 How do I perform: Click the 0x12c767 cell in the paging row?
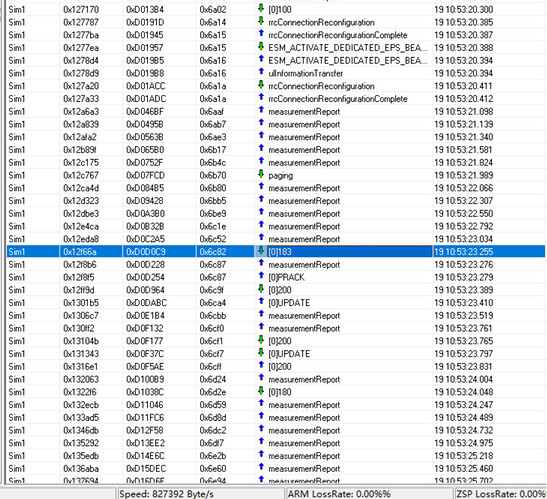click(81, 176)
